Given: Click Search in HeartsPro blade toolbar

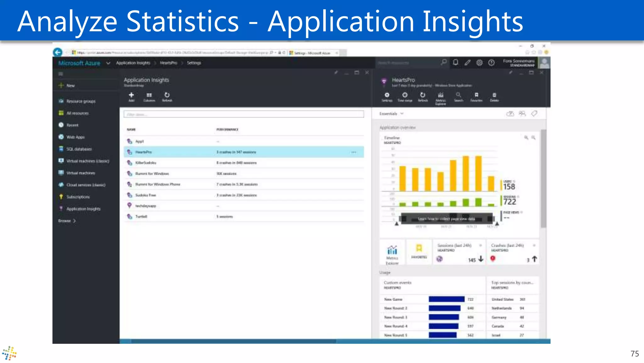Looking at the screenshot, I should [x=458, y=97].
